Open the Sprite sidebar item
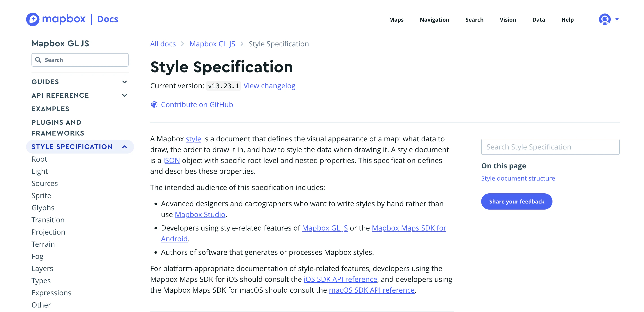This screenshot has width=644, height=312. 41,196
